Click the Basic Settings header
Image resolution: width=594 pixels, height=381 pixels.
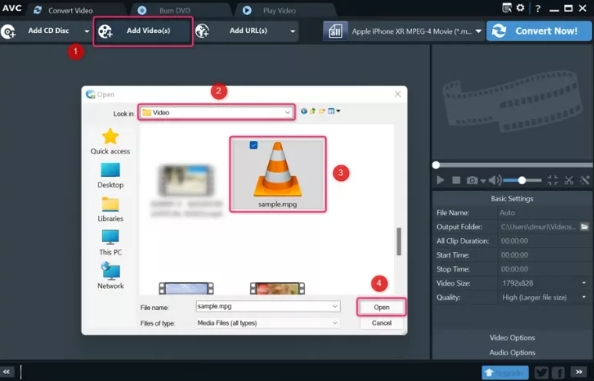pyautogui.click(x=512, y=198)
